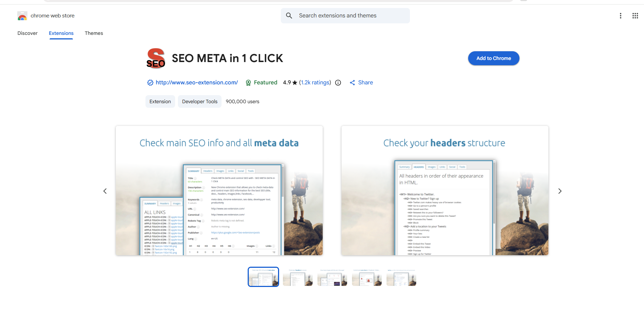Select the fifth screenshot thumbnail
Viewport: 644px width, 311px height.
click(401, 277)
